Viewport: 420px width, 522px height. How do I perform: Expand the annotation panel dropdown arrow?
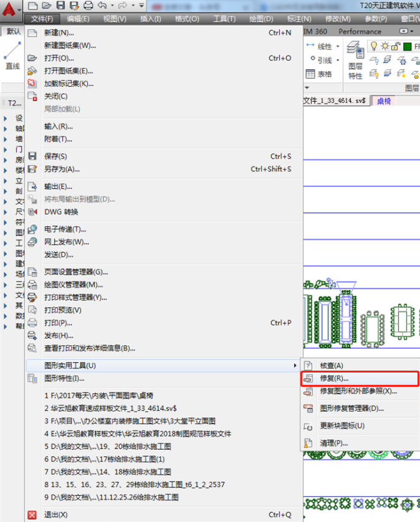(307, 88)
